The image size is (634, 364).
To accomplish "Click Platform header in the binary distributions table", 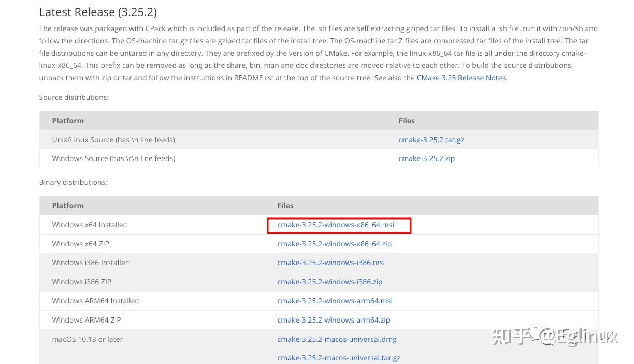I will 68,206.
